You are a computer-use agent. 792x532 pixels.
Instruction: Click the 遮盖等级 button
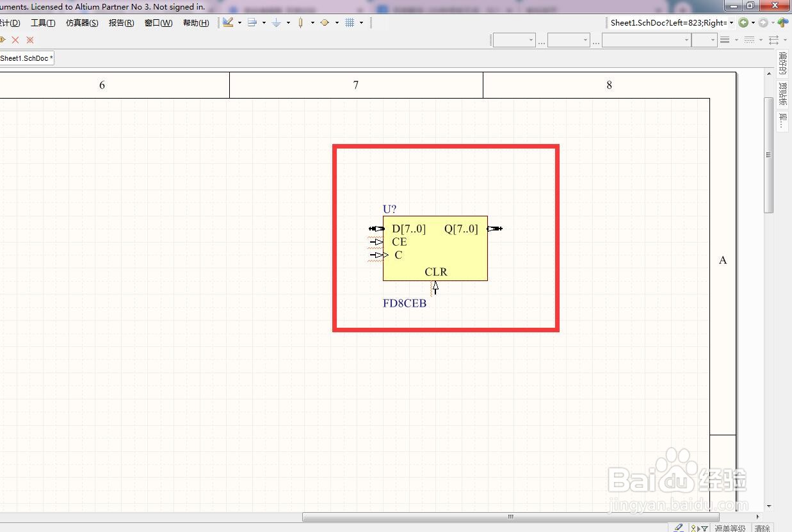(731, 528)
